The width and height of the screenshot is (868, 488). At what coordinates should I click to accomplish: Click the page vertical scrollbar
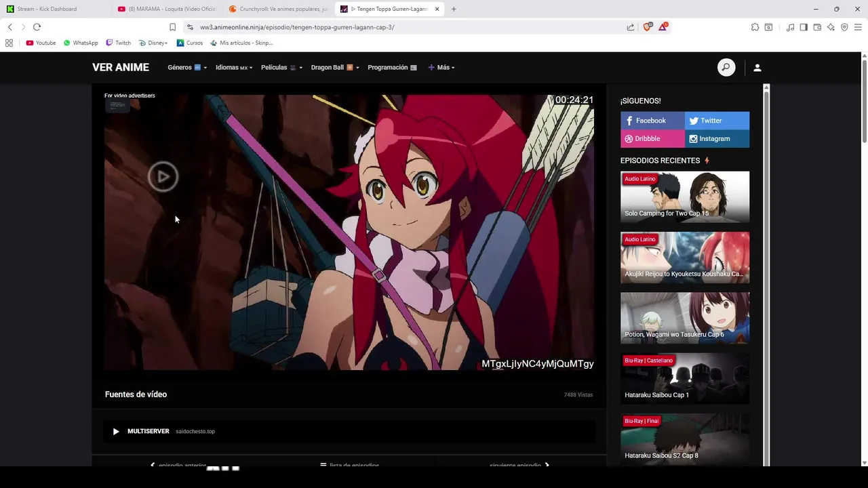click(x=865, y=100)
